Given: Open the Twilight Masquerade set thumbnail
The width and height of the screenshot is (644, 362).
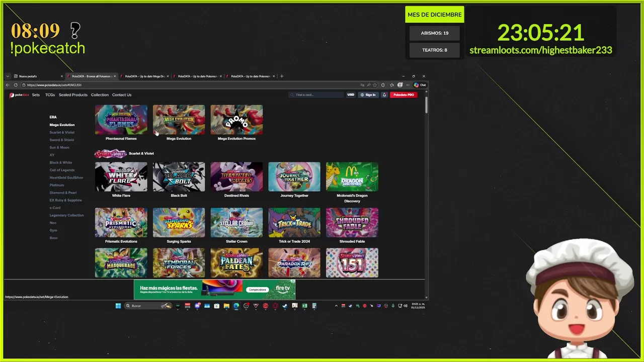Looking at the screenshot, I should (121, 262).
